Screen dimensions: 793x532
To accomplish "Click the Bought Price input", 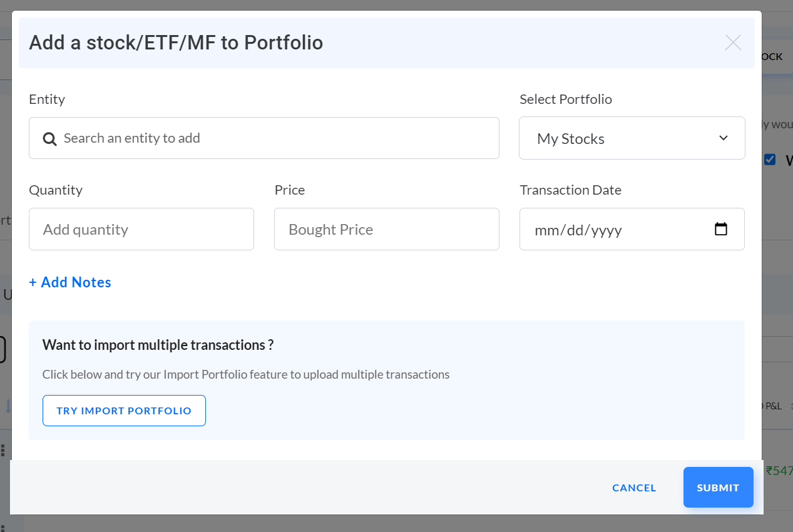I will pyautogui.click(x=387, y=229).
